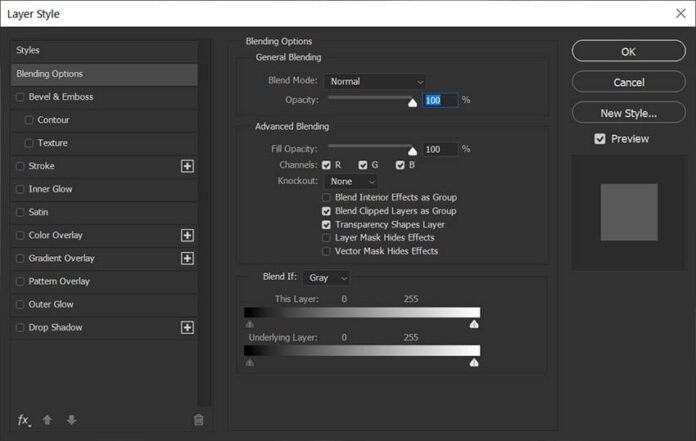The image size is (696, 441).
Task: Check Vector Mask Hides Effects
Action: pos(326,251)
